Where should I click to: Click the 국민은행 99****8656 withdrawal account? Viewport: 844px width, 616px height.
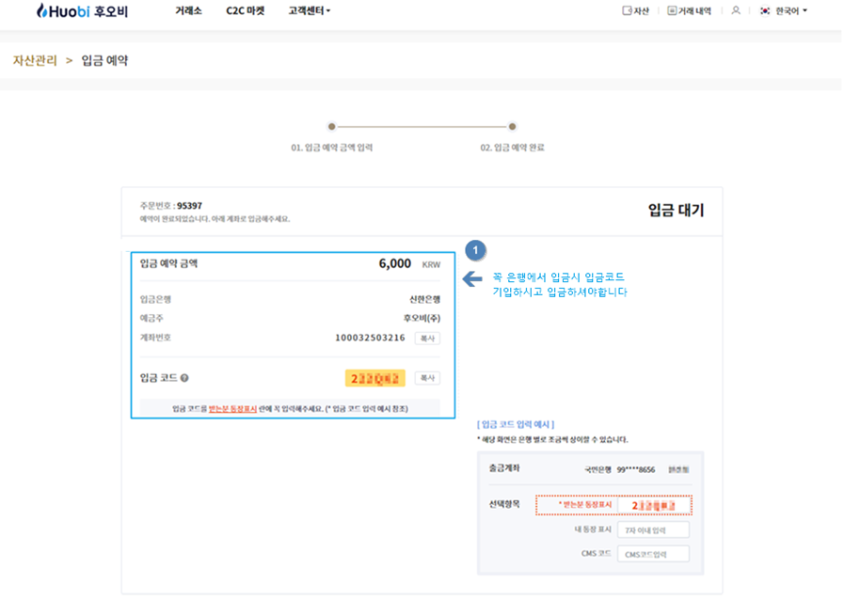(x=620, y=469)
